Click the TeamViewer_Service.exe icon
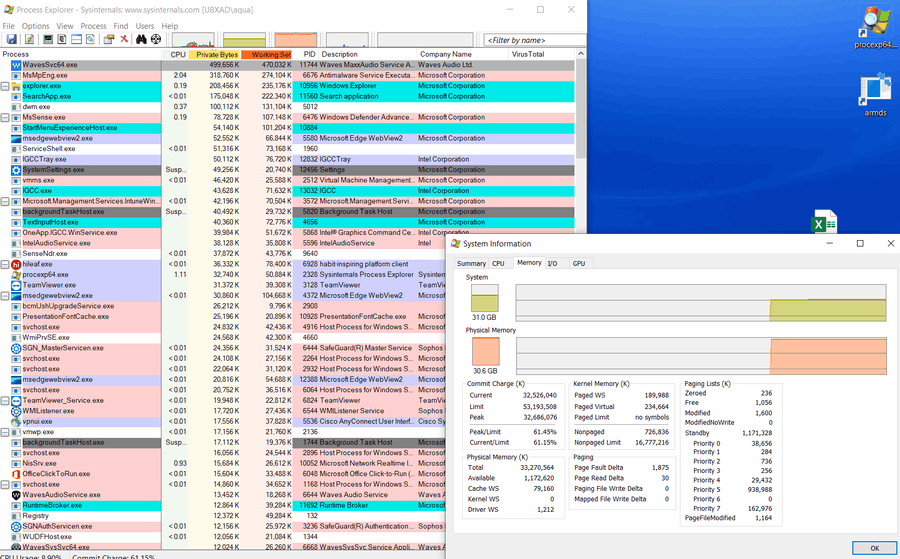The width and height of the screenshot is (900, 559). pos(16,401)
